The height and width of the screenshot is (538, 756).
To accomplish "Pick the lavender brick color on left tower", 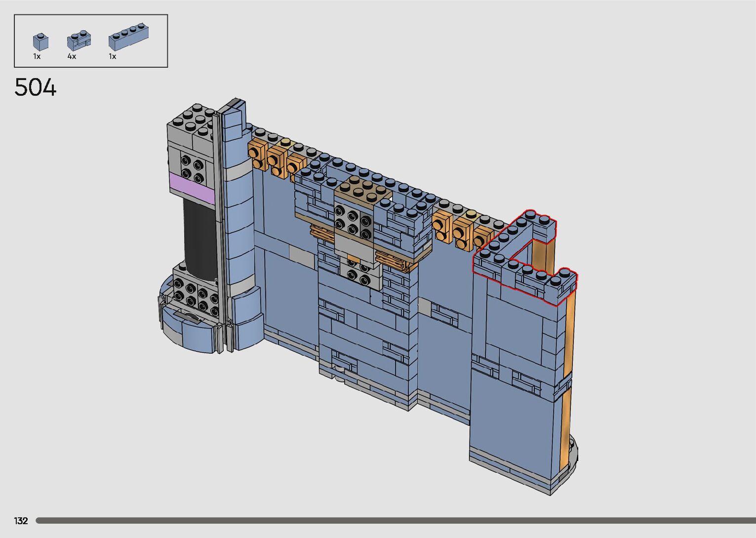I will [x=192, y=187].
